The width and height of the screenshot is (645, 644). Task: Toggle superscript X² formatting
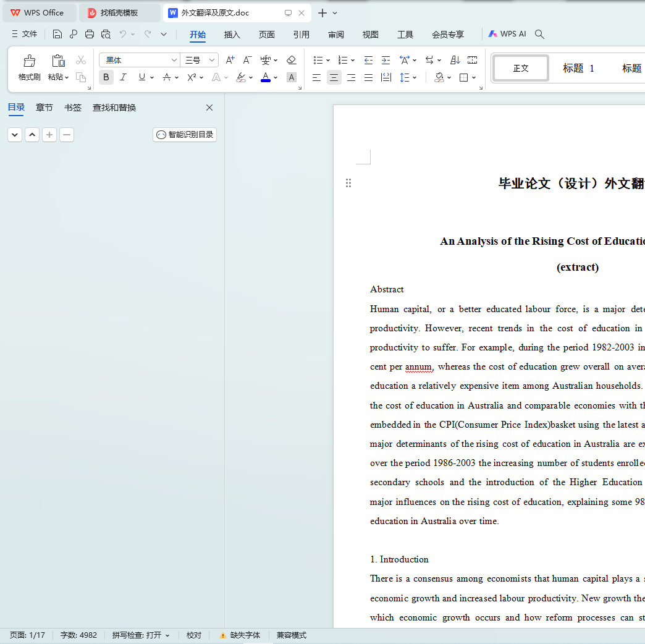192,77
